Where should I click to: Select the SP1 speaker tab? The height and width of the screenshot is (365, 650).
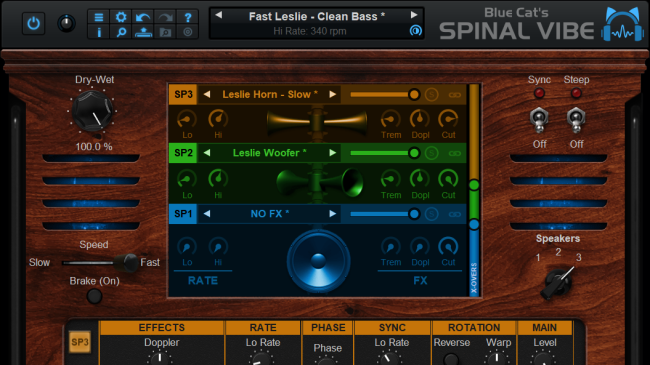183,214
